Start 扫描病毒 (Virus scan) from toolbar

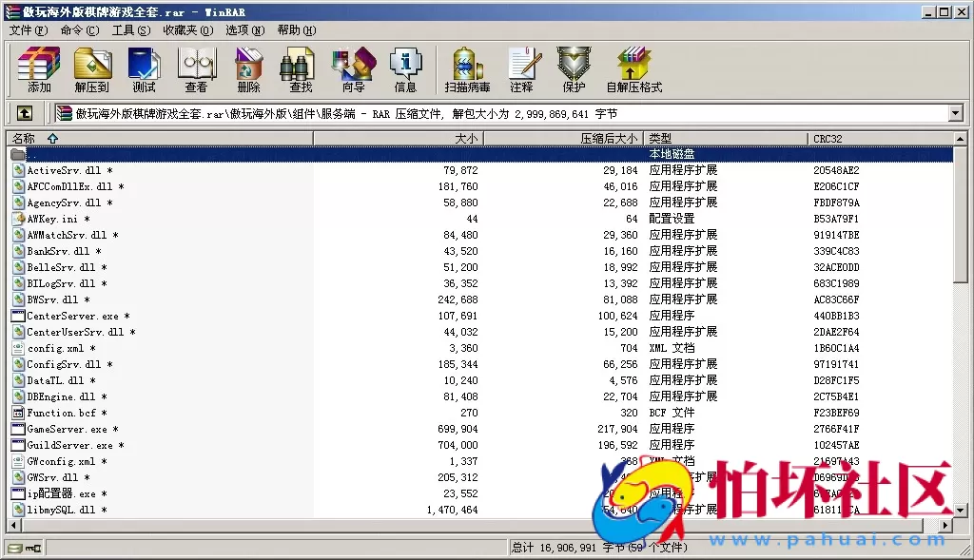pyautogui.click(x=465, y=68)
